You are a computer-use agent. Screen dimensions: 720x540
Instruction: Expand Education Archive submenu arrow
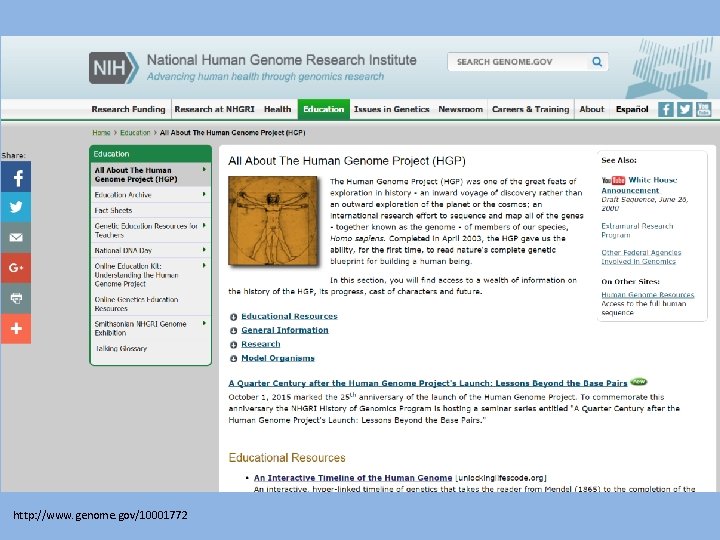[204, 194]
